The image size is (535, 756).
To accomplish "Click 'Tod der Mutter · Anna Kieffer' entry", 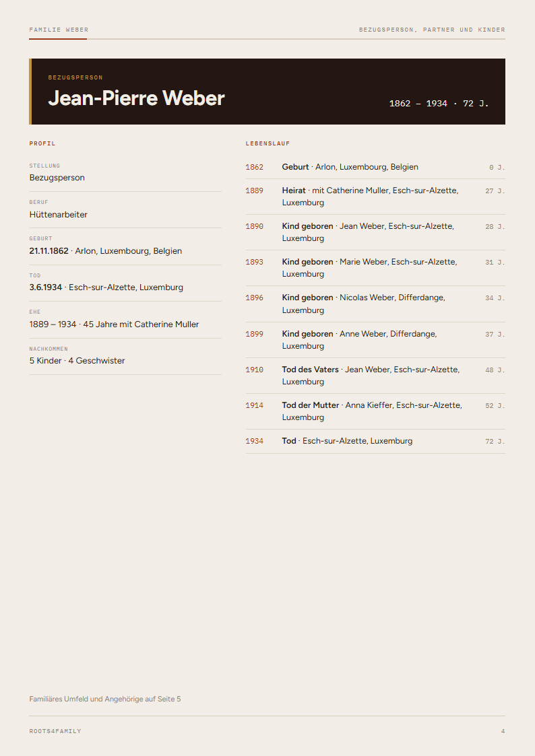I will pyautogui.click(x=372, y=411).
